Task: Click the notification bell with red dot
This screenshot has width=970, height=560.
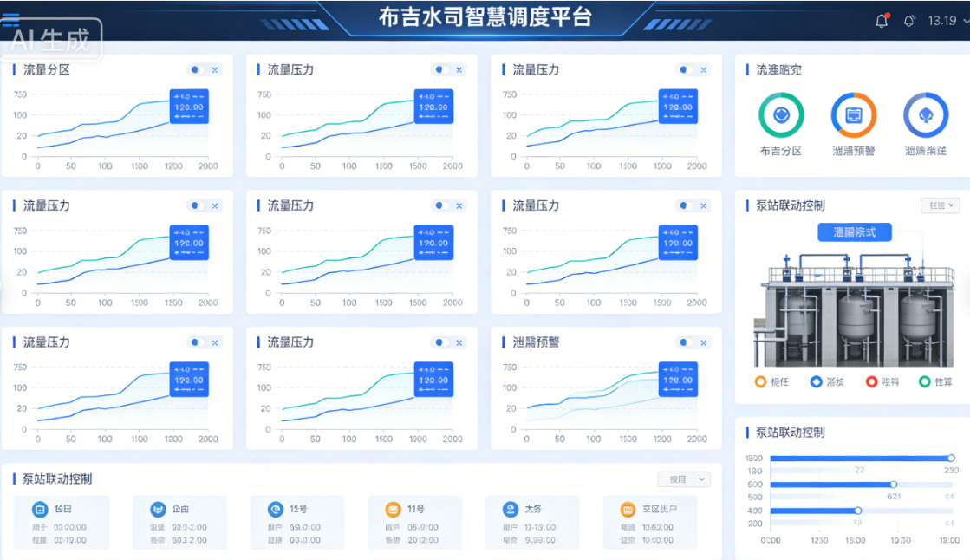Action: [x=882, y=21]
